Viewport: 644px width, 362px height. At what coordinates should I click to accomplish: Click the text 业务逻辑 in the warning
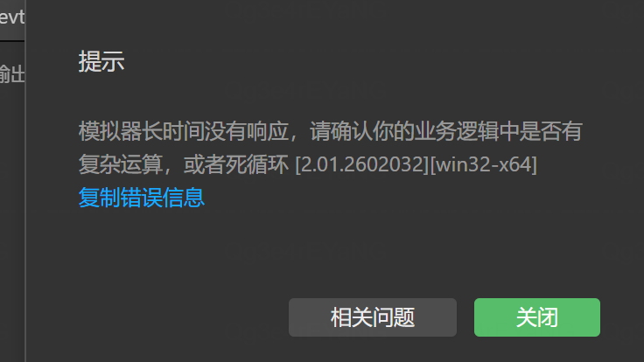(456, 131)
